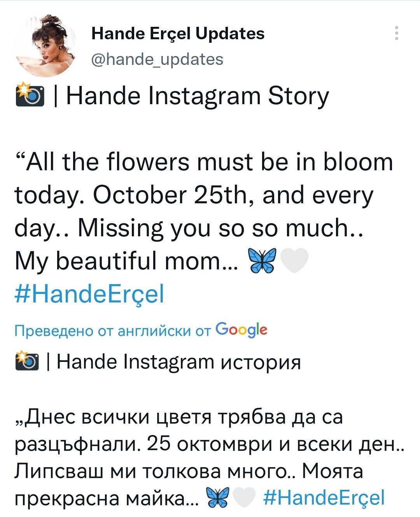Click the white heart emoji after "mom..."

[294, 260]
